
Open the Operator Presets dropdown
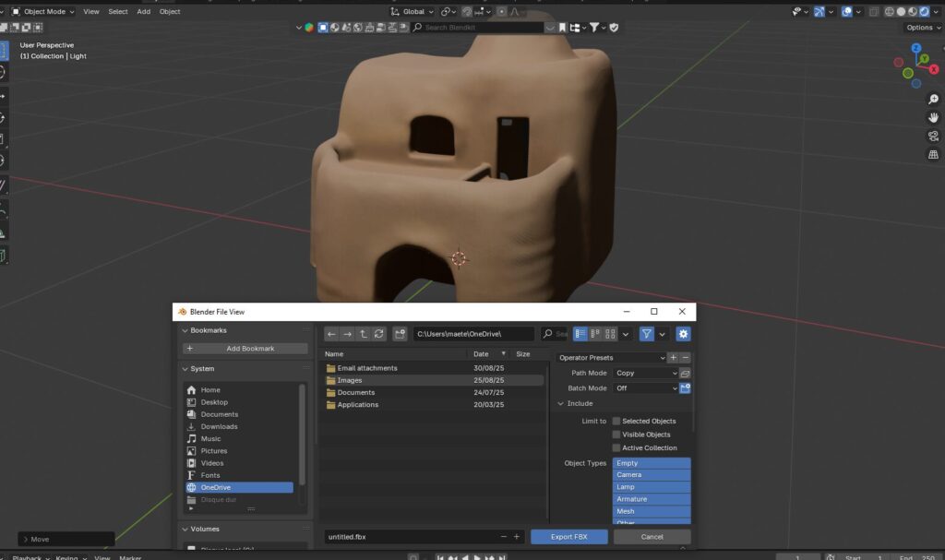(x=611, y=357)
